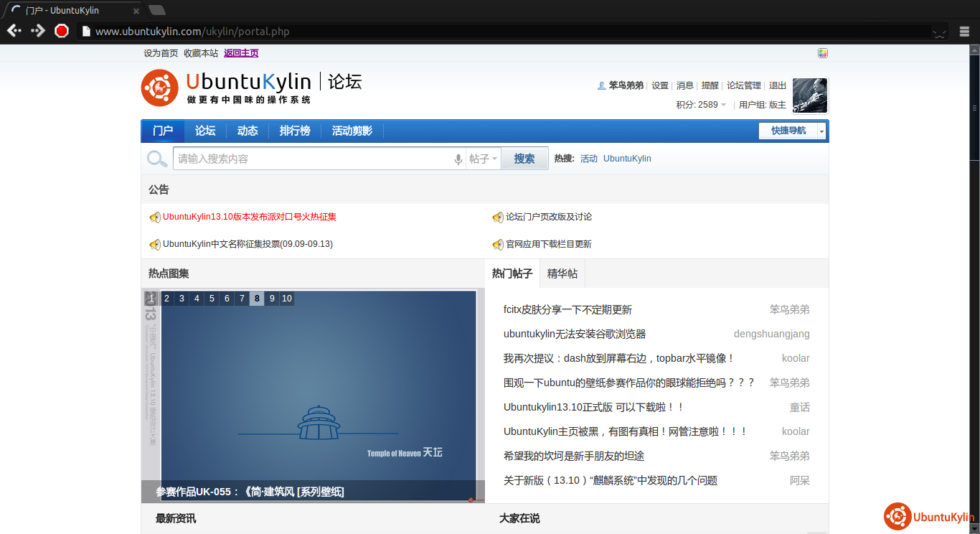
Task: Click the search content input field
Action: tap(312, 159)
